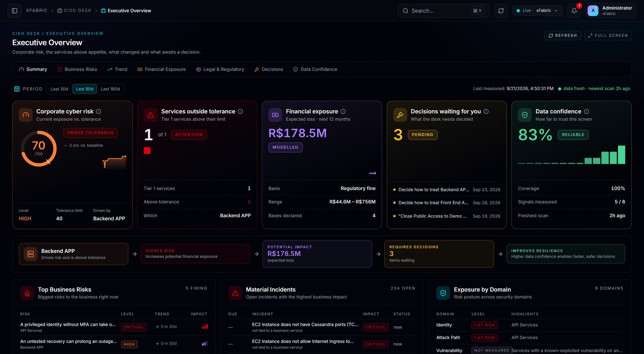Click the search magnifier icon
Image resolution: width=644 pixels, height=354 pixels.
(x=405, y=11)
